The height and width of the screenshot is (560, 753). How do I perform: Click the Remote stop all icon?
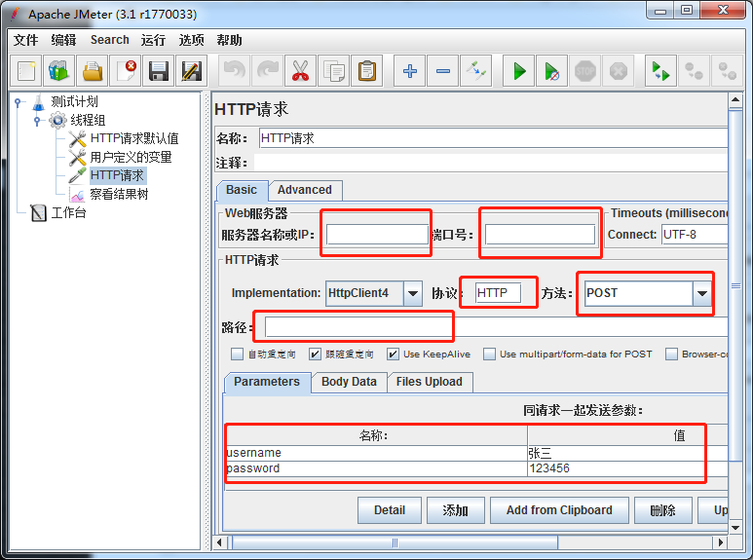coord(694,71)
